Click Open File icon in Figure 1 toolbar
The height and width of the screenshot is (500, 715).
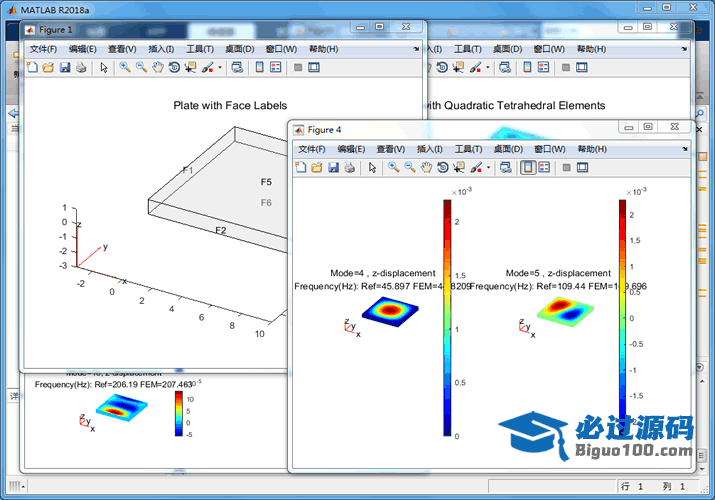pos(47,67)
